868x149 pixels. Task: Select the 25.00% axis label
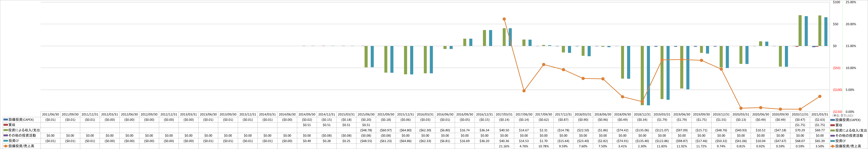point(851,2)
